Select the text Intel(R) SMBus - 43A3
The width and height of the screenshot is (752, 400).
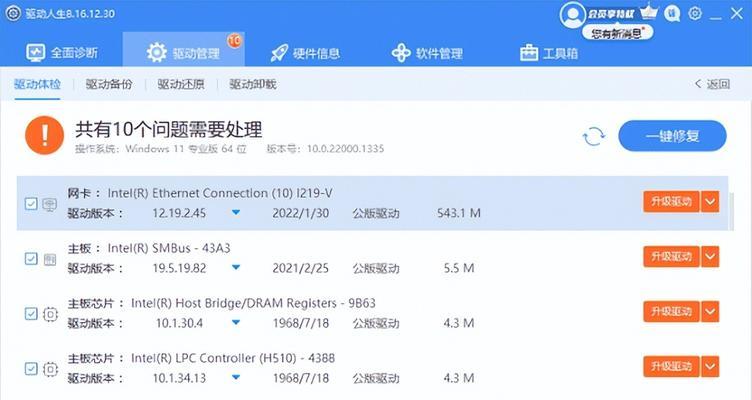(169, 248)
